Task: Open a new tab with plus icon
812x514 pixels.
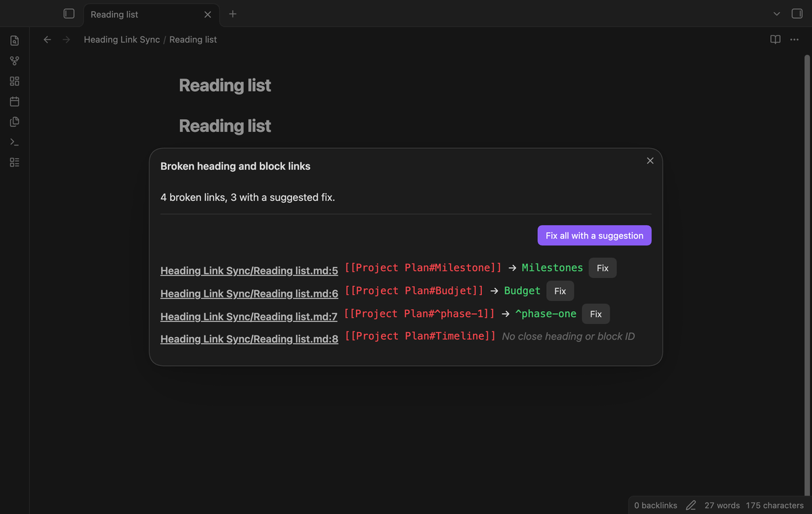Action: pos(233,14)
